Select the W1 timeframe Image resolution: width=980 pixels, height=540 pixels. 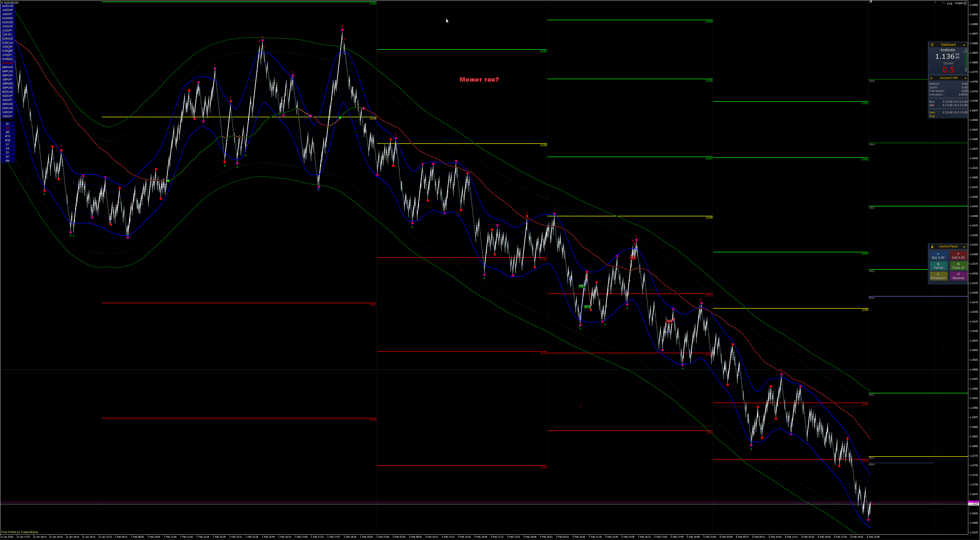coord(8,157)
